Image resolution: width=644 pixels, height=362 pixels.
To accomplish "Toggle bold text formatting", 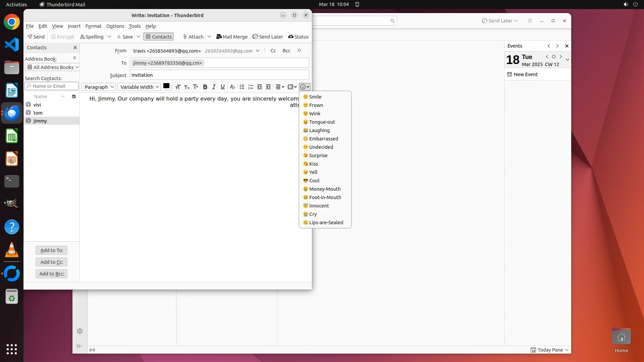I will point(205,87).
